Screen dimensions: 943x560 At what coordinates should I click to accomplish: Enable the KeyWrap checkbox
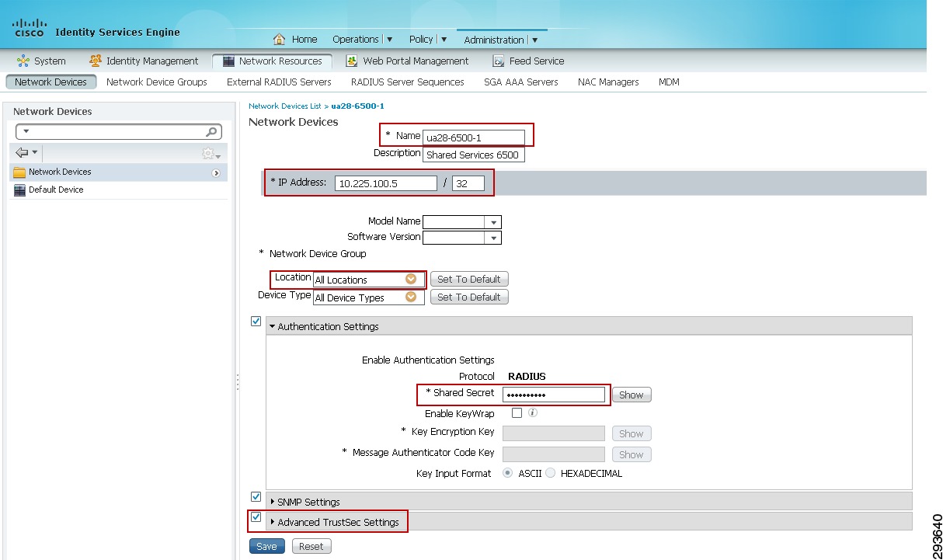[517, 413]
